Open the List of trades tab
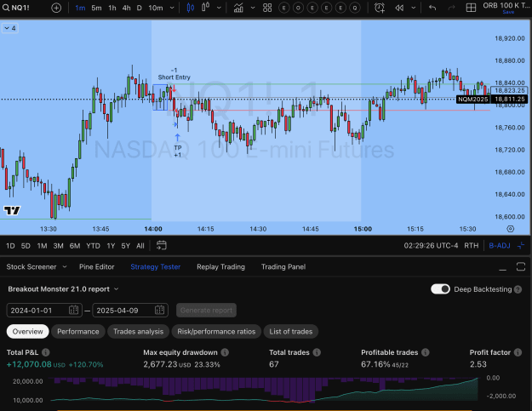 (291, 331)
